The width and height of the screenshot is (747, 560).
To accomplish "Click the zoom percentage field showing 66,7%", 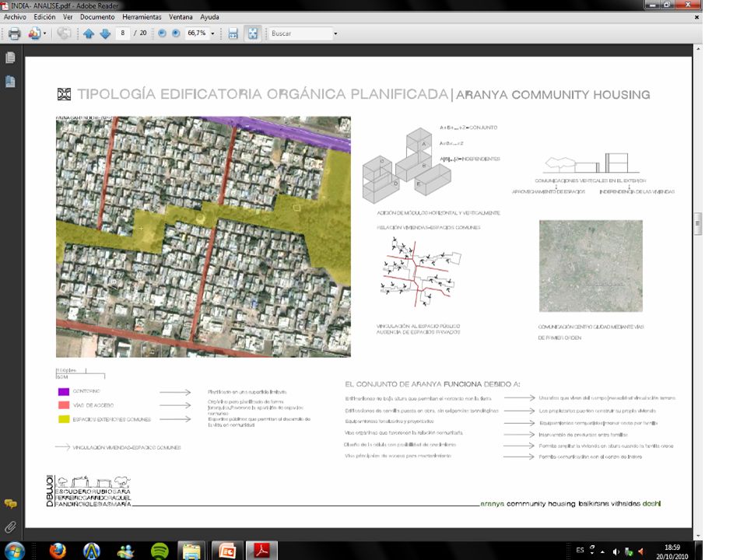I will pyautogui.click(x=197, y=33).
